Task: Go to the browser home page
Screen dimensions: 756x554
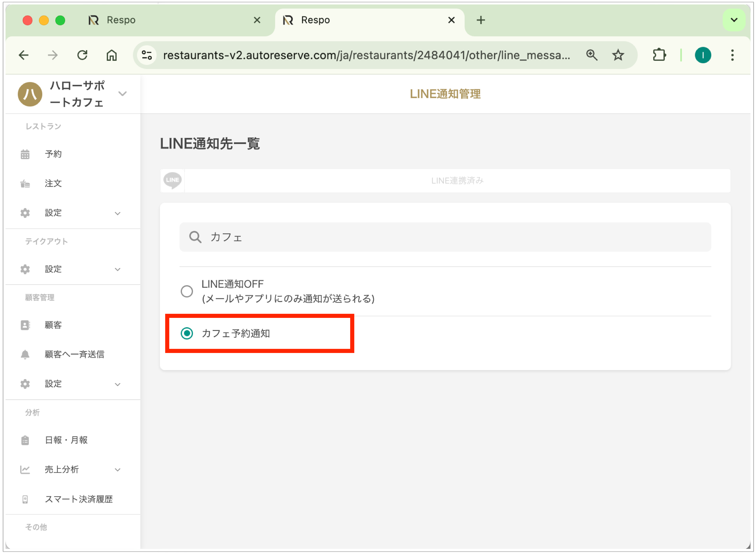Action: coord(111,55)
